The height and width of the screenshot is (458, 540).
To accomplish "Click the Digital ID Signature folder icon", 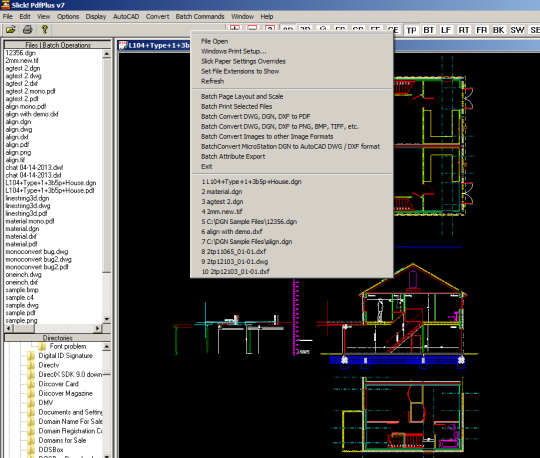I will point(31,355).
